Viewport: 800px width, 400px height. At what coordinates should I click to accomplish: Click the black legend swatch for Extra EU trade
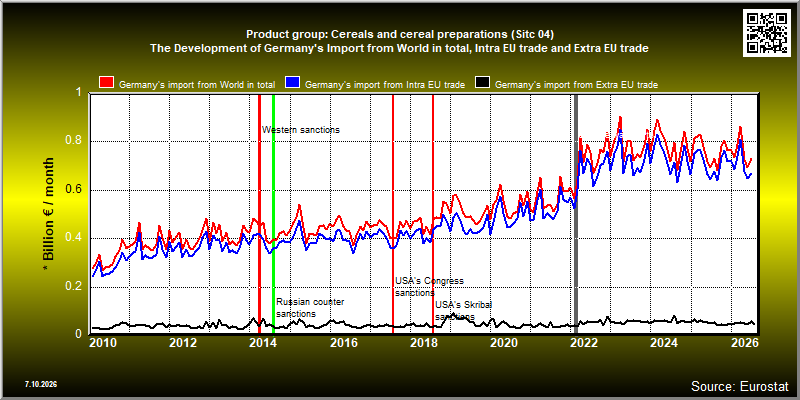[483, 83]
